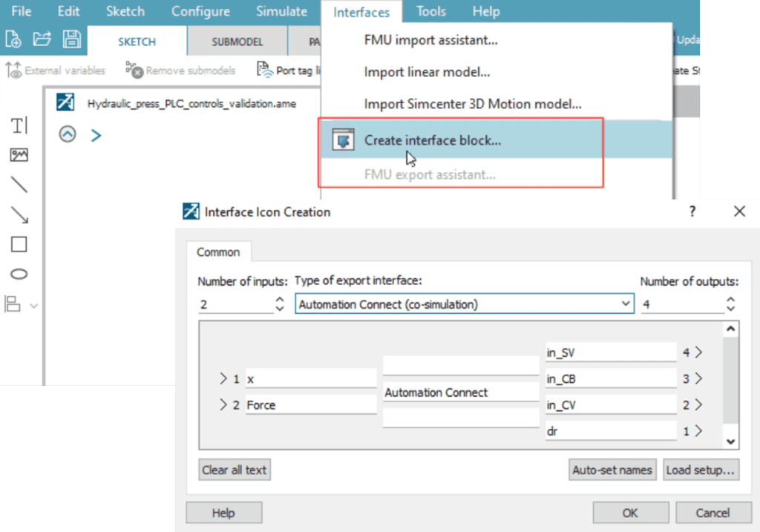Click the new file icon
The image size is (760, 532).
13,39
